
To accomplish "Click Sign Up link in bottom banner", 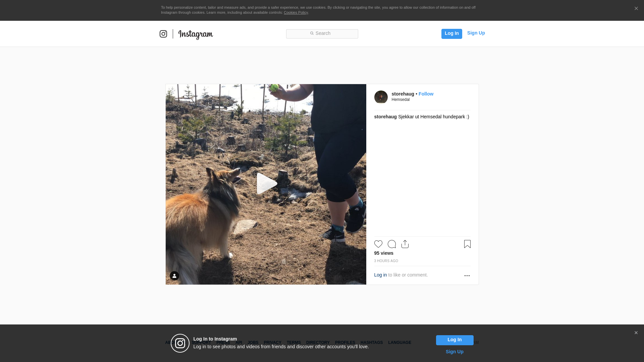I will [454, 352].
